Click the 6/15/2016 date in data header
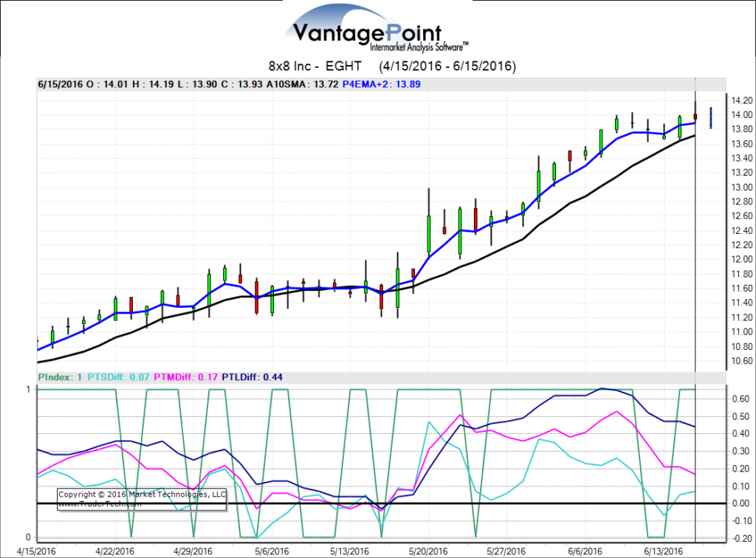The image size is (756, 558). (x=61, y=84)
